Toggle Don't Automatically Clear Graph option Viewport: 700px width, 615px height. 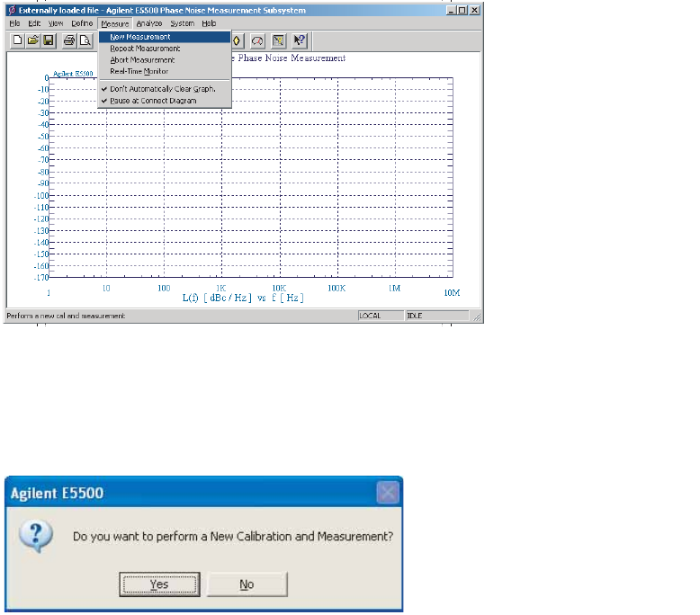click(x=165, y=89)
